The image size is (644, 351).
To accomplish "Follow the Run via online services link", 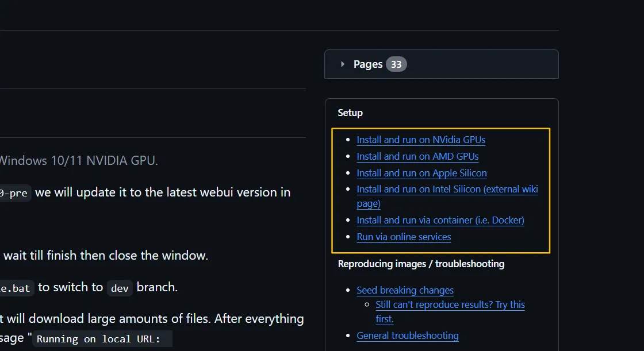I will tap(404, 237).
